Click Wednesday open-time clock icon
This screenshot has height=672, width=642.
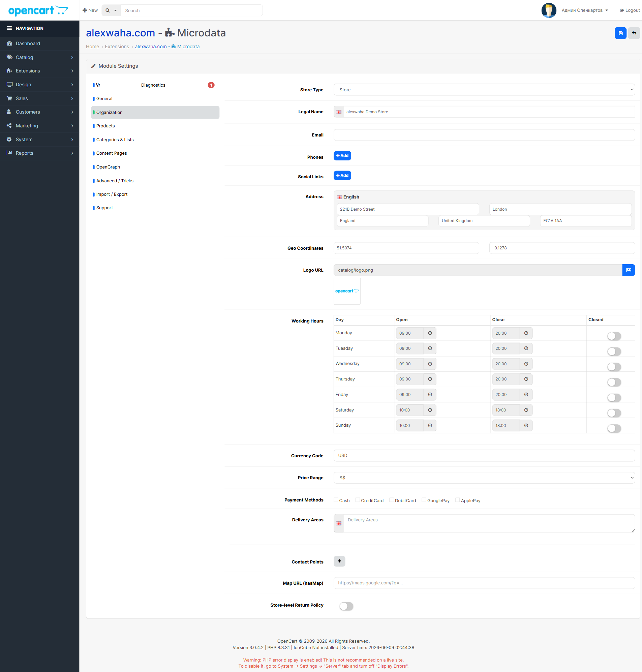tap(430, 364)
